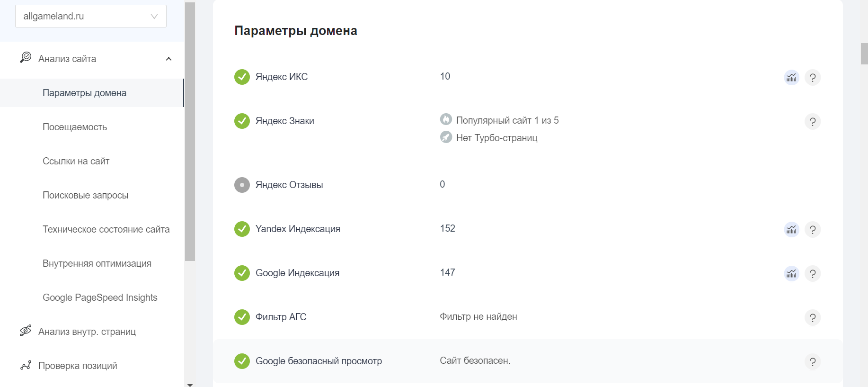Click the gray status circle for Яндекс Отзывы
Viewport: 868px width, 387px height.
pyautogui.click(x=242, y=185)
